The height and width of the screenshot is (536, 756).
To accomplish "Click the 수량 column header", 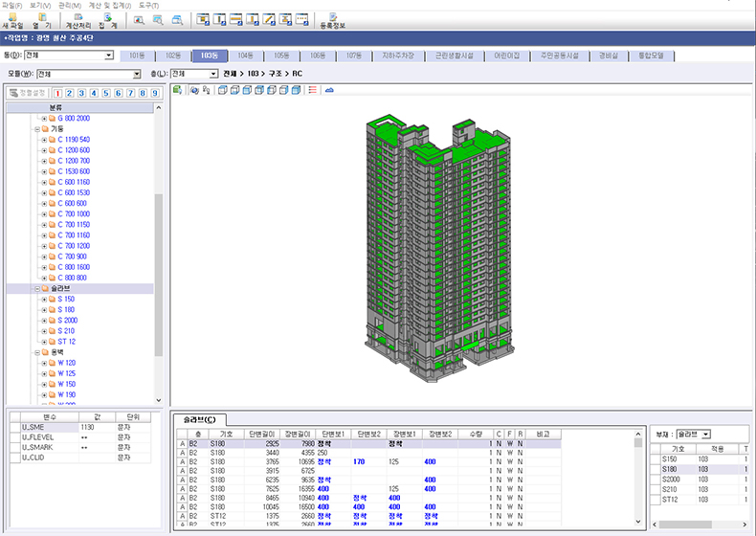I will pyautogui.click(x=476, y=435).
